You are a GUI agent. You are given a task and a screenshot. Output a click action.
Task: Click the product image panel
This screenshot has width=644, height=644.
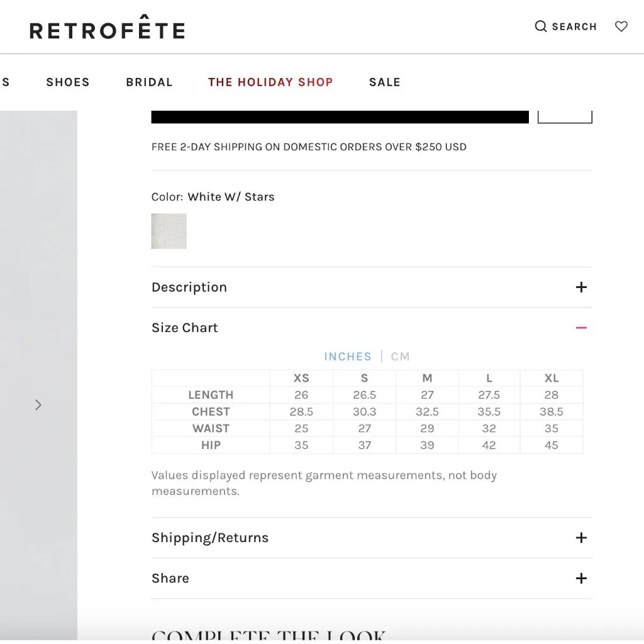[x=38, y=283]
